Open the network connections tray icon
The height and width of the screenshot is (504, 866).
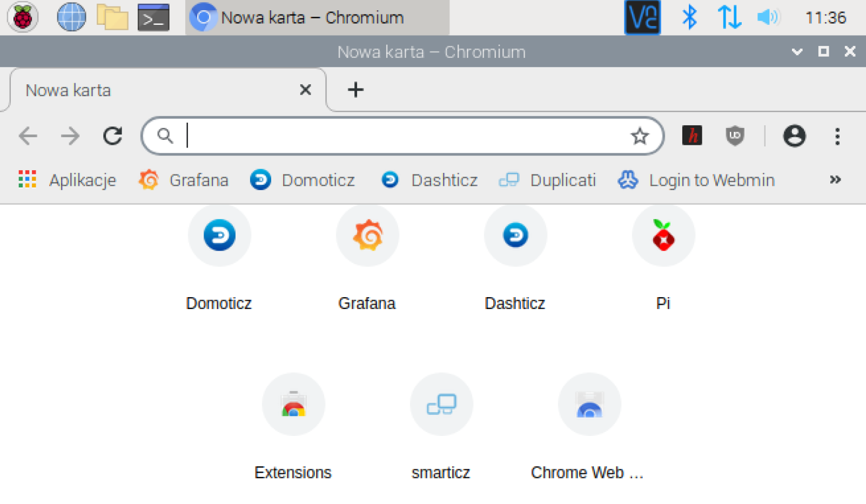729,17
